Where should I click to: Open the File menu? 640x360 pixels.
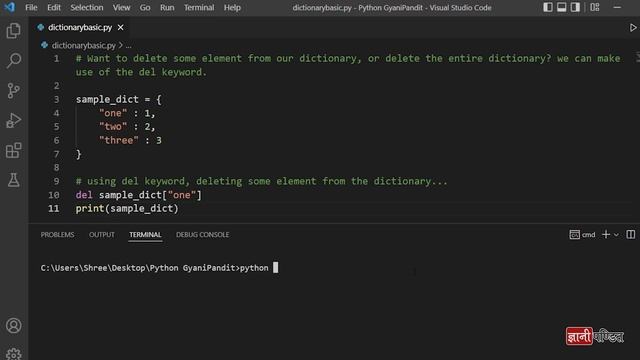coord(31,7)
